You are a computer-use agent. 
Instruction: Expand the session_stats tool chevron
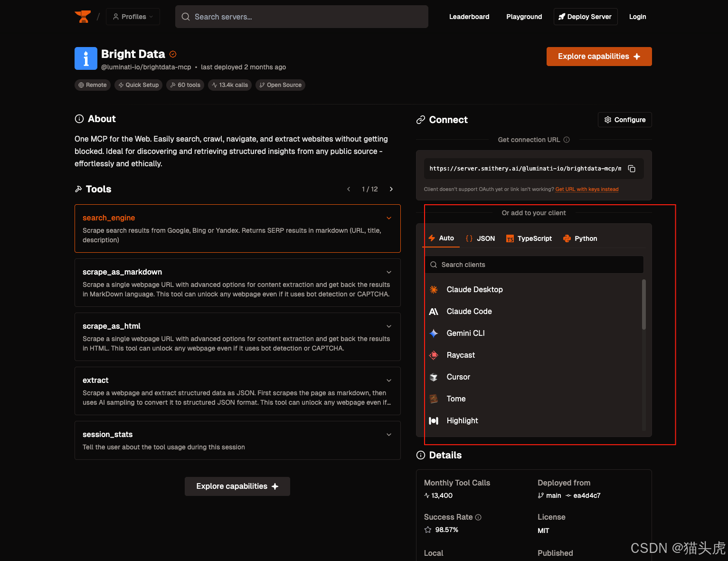(389, 435)
